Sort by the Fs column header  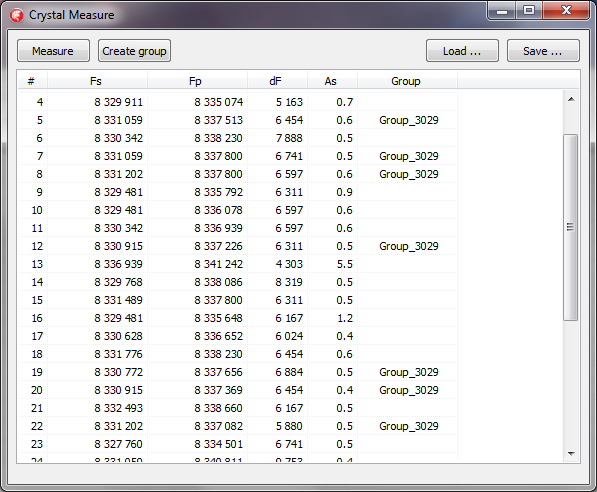97,81
